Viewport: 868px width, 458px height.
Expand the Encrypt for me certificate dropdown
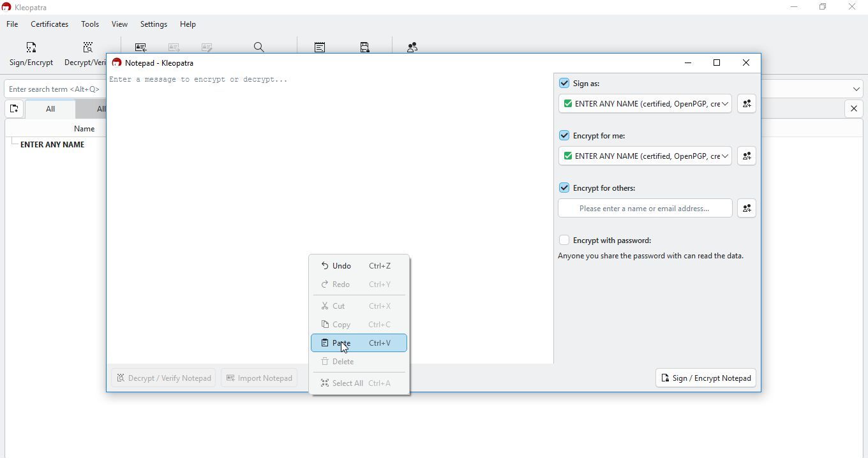[x=725, y=156]
